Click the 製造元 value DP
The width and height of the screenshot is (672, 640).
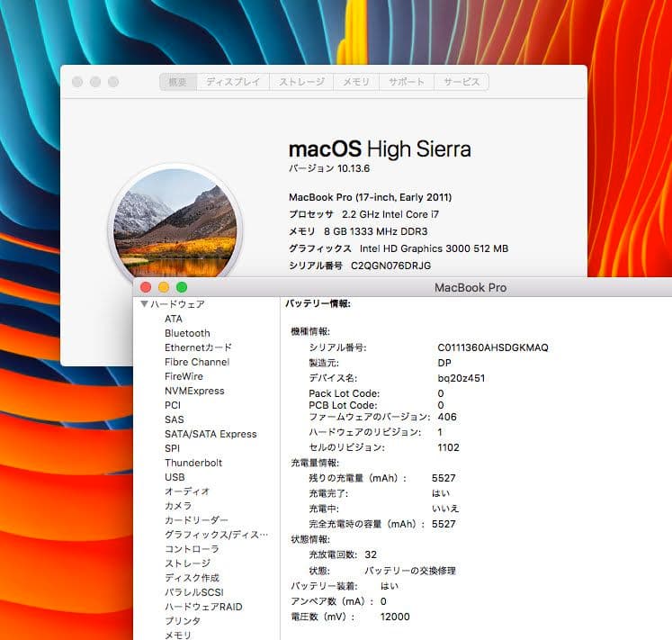tap(444, 363)
